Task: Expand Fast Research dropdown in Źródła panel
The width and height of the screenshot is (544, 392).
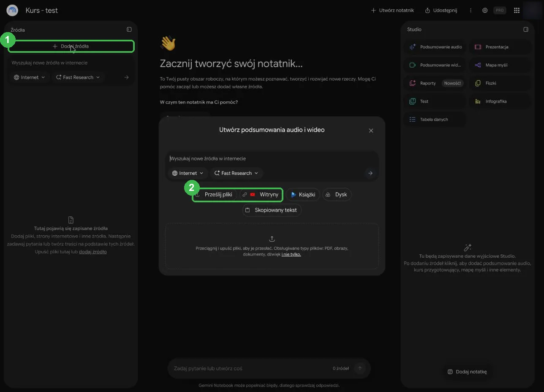Action: point(78,77)
